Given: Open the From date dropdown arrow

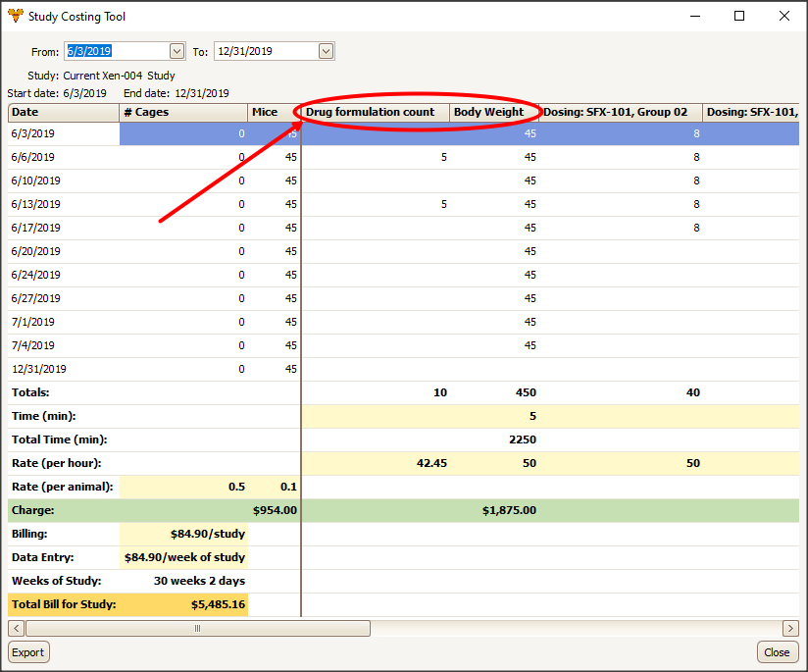Looking at the screenshot, I should [x=177, y=51].
